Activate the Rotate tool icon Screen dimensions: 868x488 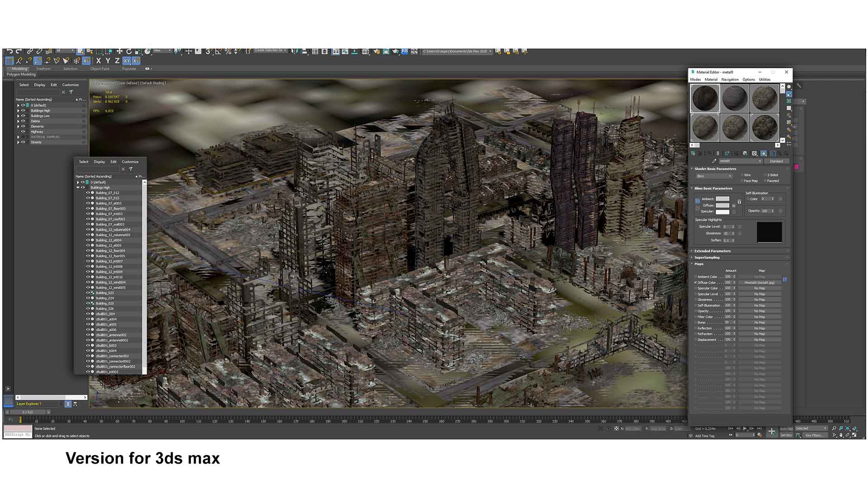click(129, 52)
